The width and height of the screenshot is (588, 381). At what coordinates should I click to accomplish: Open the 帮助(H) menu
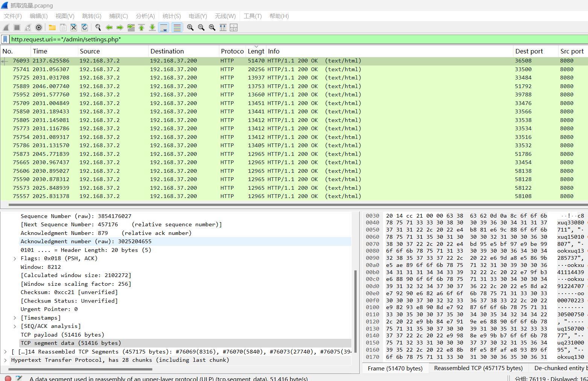[279, 16]
